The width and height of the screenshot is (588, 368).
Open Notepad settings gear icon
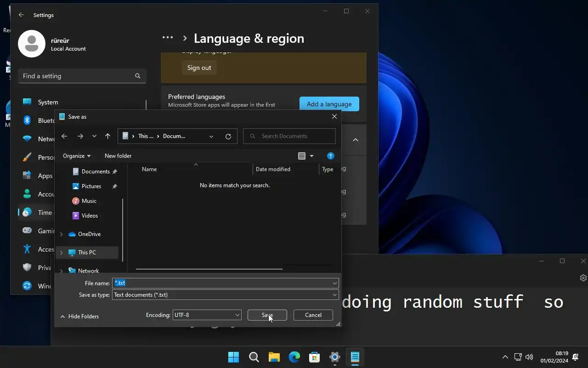click(x=583, y=278)
